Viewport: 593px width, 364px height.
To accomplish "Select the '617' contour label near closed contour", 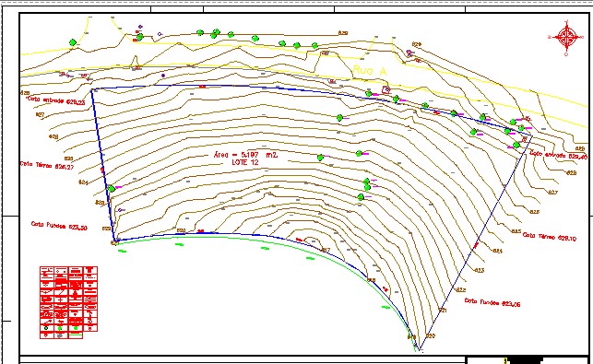I will [x=326, y=250].
